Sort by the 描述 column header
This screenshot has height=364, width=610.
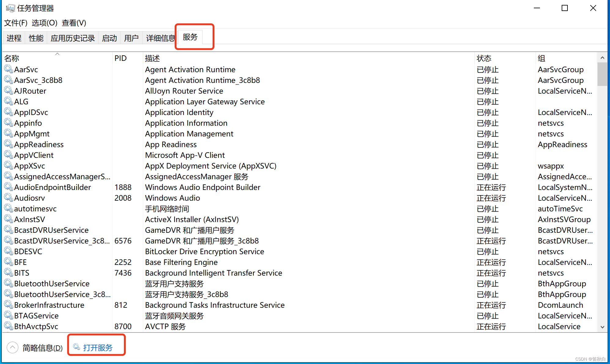(x=309, y=58)
